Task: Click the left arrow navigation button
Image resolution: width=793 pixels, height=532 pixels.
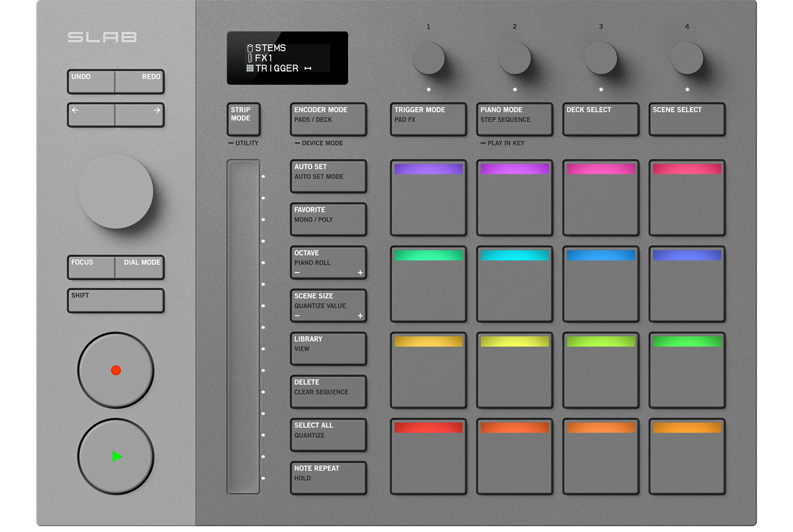Action: 91,115
